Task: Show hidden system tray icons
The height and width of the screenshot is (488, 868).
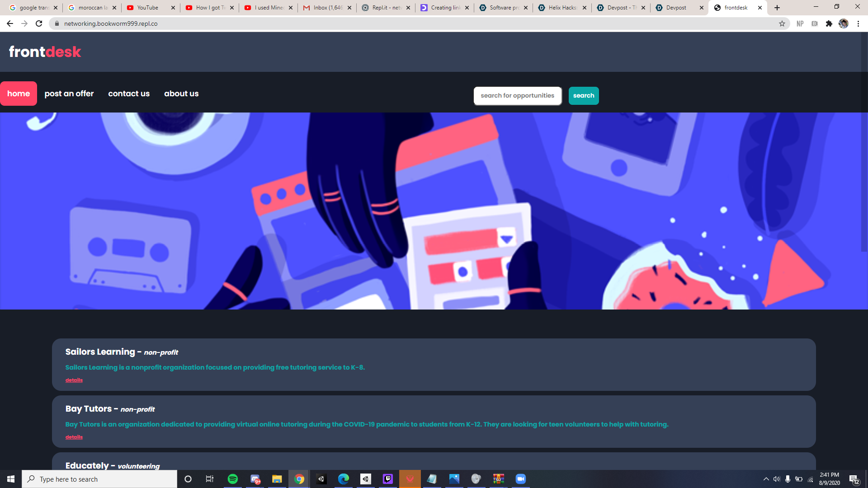Action: (766, 479)
